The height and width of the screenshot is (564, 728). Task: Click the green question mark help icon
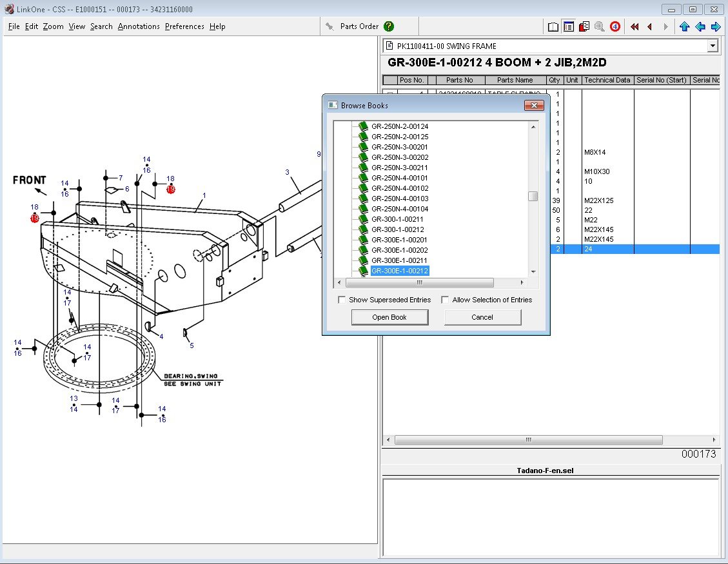point(389,26)
